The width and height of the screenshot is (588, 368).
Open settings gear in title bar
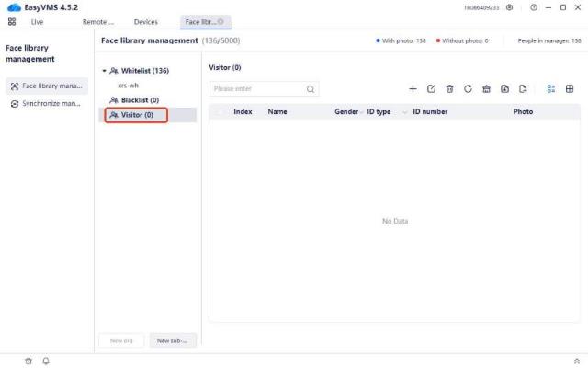(x=509, y=7)
